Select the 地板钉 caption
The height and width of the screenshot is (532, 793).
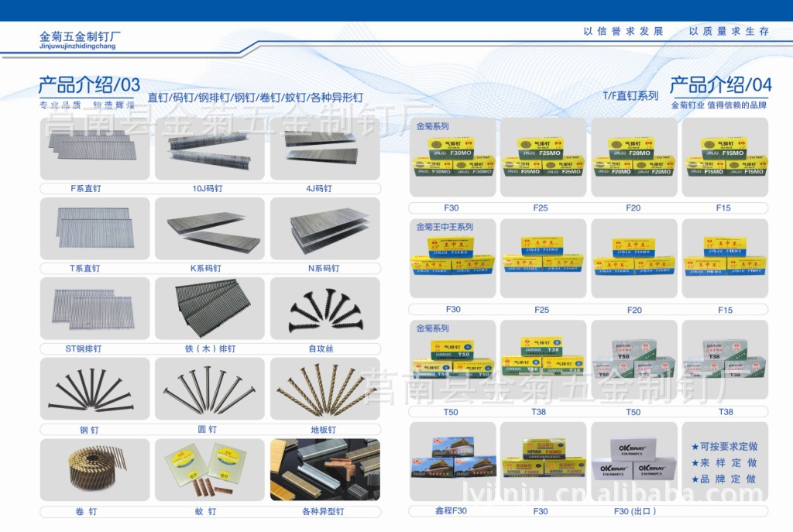point(324,430)
